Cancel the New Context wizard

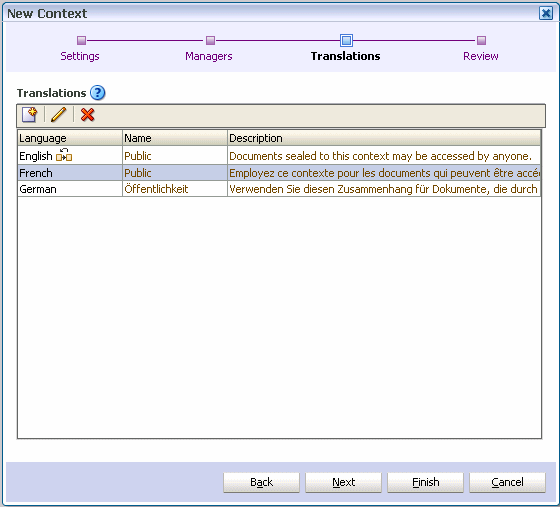508,483
